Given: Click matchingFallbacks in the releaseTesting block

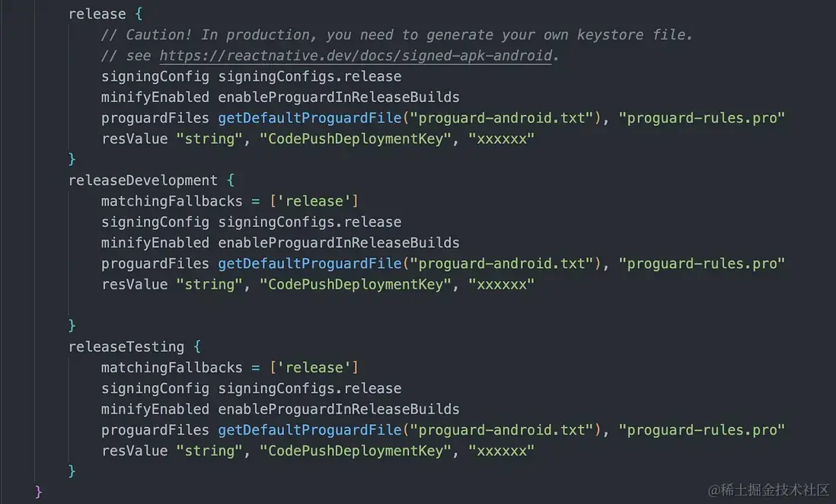Looking at the screenshot, I should pos(171,367).
